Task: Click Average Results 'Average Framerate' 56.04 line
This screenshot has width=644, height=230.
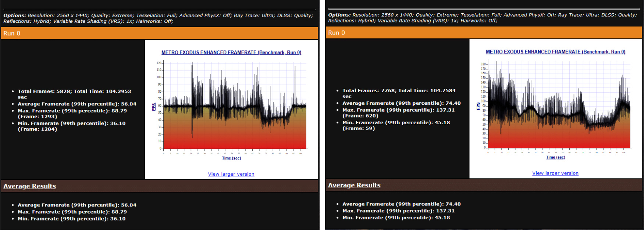Action: tap(77, 205)
